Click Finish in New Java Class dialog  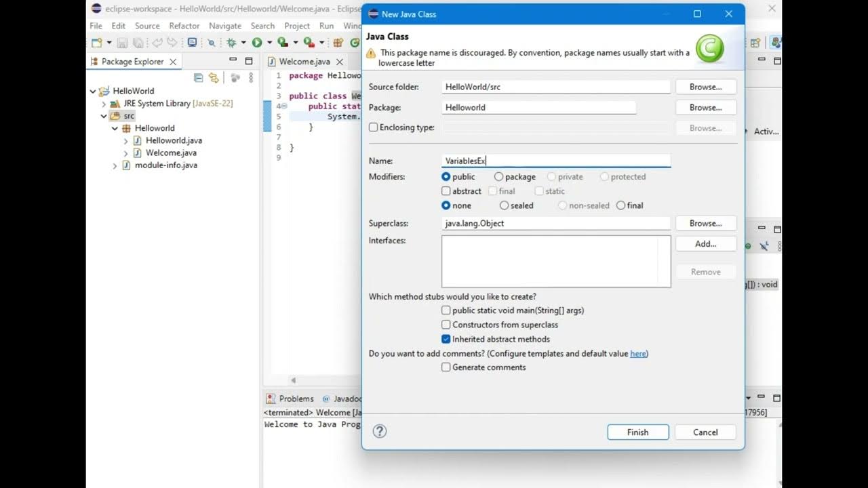(x=638, y=432)
